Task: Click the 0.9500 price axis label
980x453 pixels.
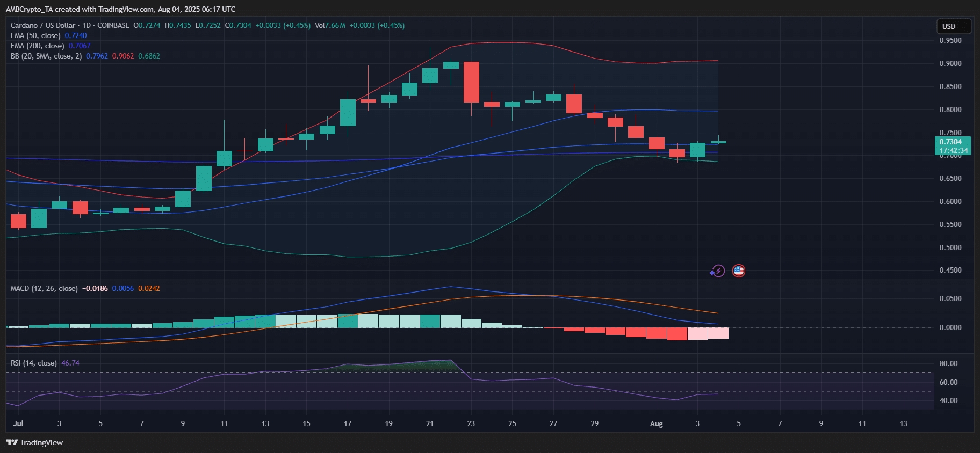Action: tap(950, 40)
